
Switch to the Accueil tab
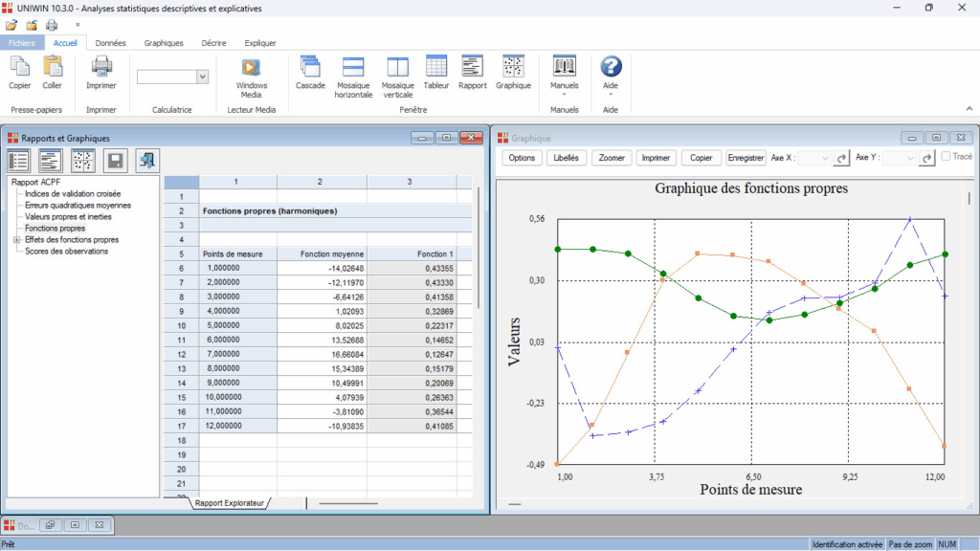[x=65, y=43]
